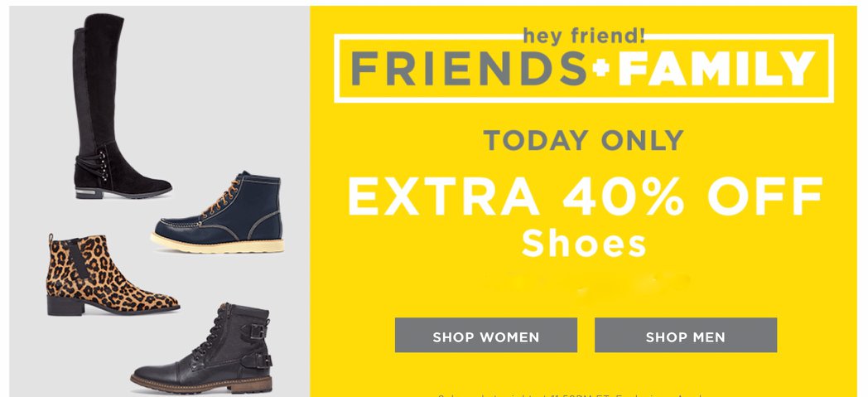The height and width of the screenshot is (397, 868).
Task: Click the 'hey friend!' greeting text
Action: click(x=583, y=36)
